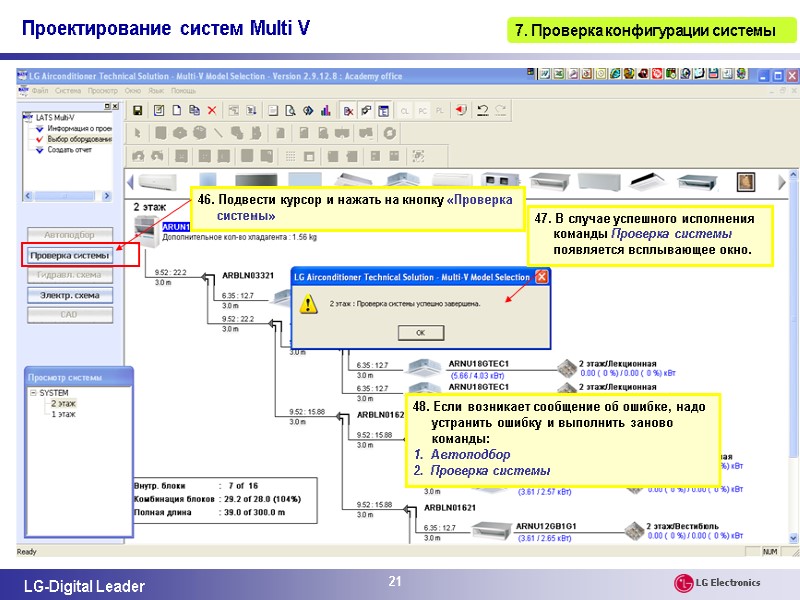800x600 pixels.
Task: Open the Файл menu
Action: pyautogui.click(x=40, y=91)
